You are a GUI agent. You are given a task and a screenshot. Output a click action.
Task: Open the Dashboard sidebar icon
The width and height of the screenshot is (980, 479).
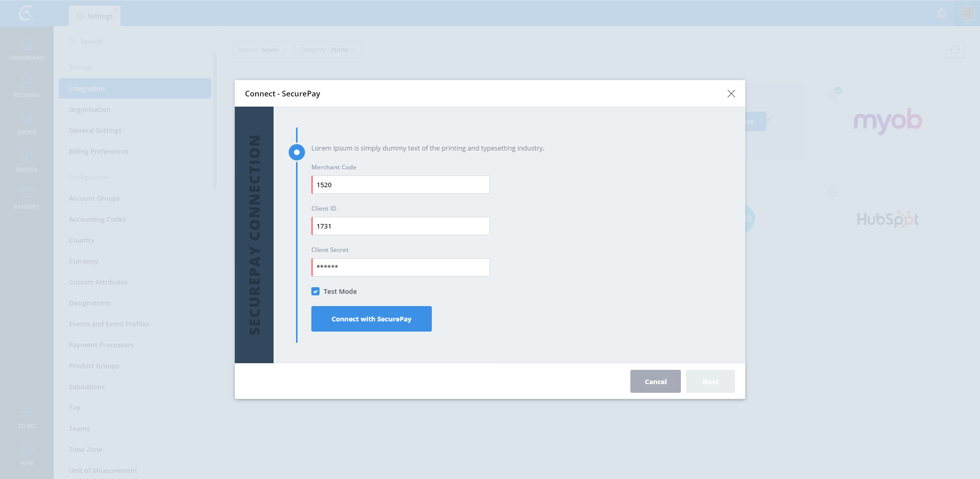27,49
